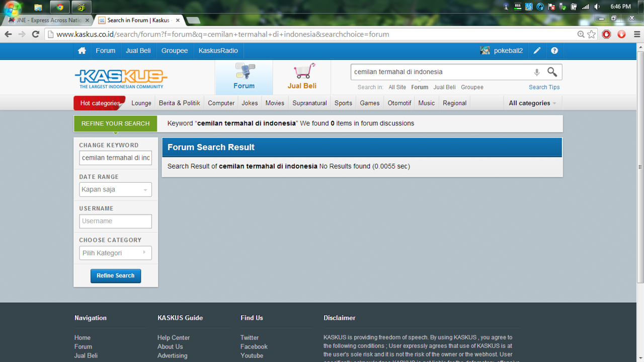Click the page vertical scrollbar

pos(640,166)
